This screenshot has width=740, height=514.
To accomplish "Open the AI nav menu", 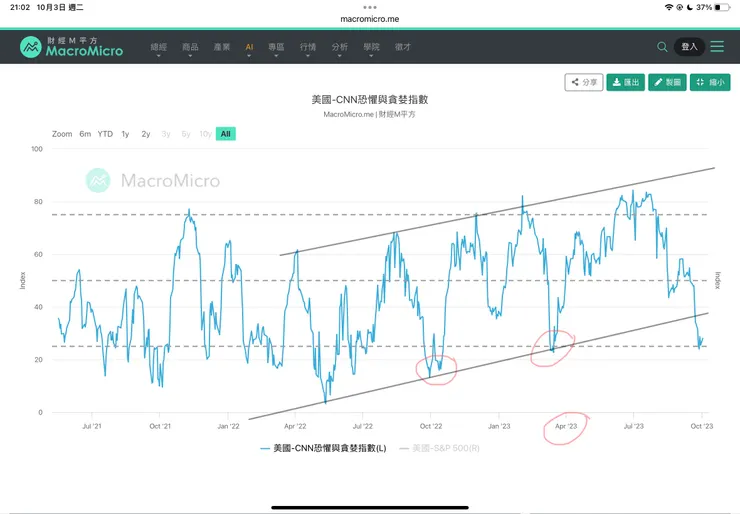I will tap(249, 47).
